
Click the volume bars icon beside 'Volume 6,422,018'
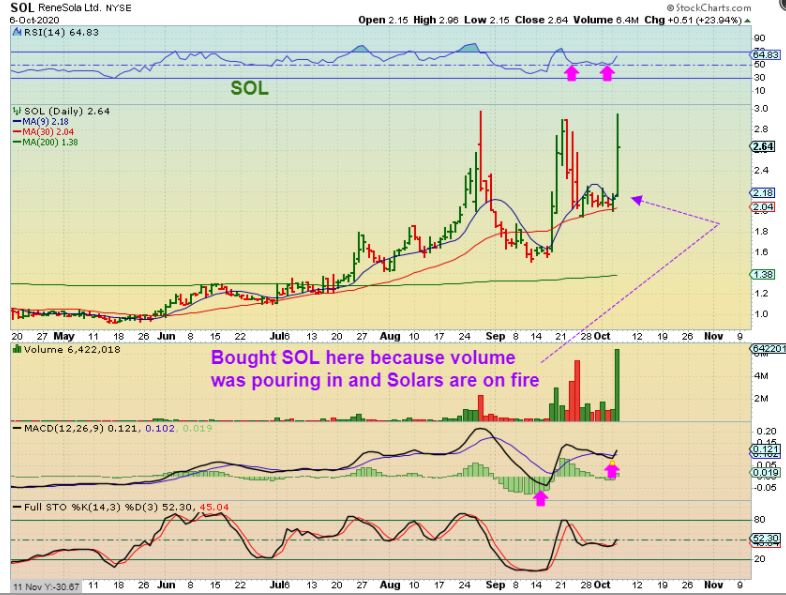coord(17,349)
